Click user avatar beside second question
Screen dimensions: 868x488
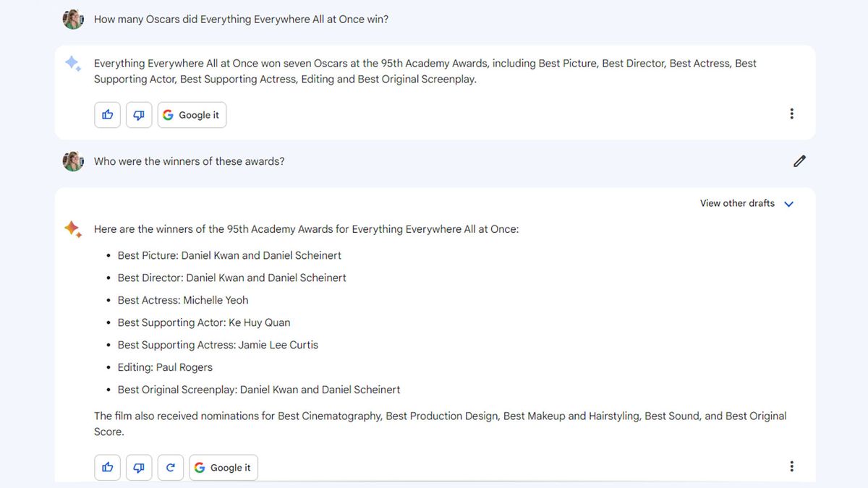[73, 161]
